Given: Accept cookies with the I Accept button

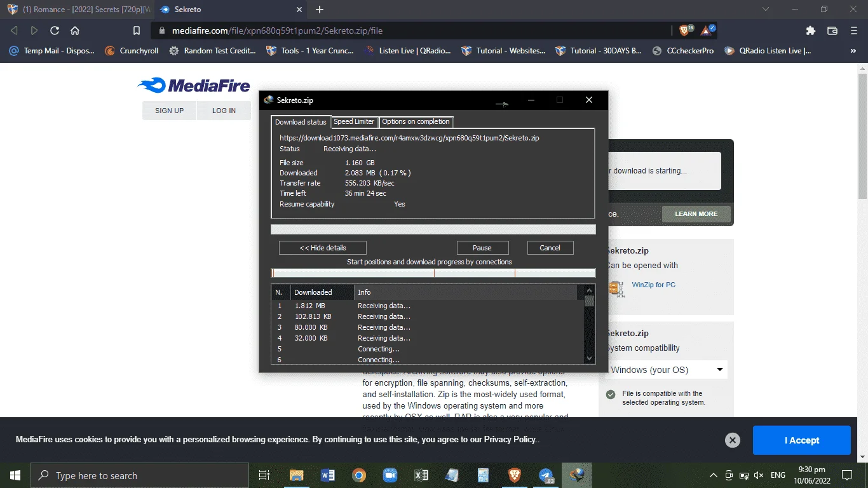Looking at the screenshot, I should pos(802,440).
